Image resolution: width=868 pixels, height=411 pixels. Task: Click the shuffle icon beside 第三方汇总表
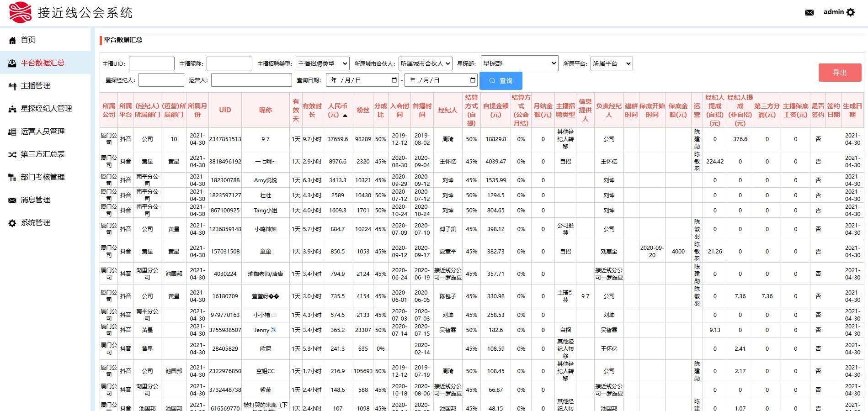pos(12,154)
